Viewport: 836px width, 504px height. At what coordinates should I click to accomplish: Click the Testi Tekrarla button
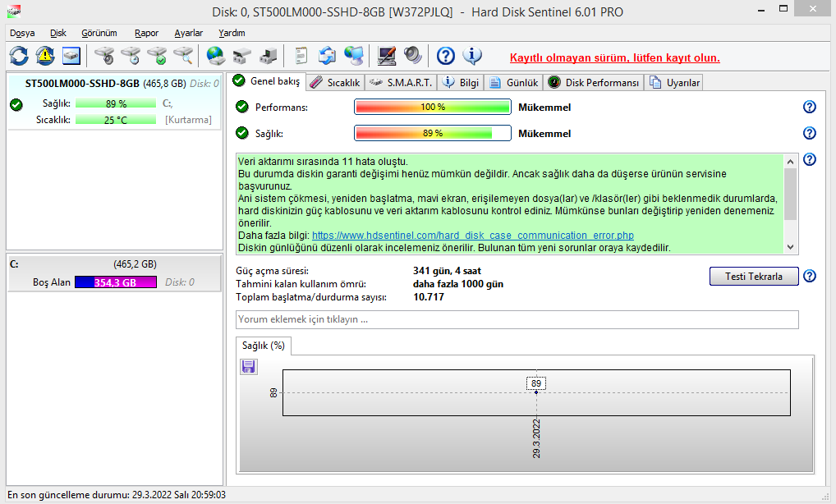pos(754,276)
